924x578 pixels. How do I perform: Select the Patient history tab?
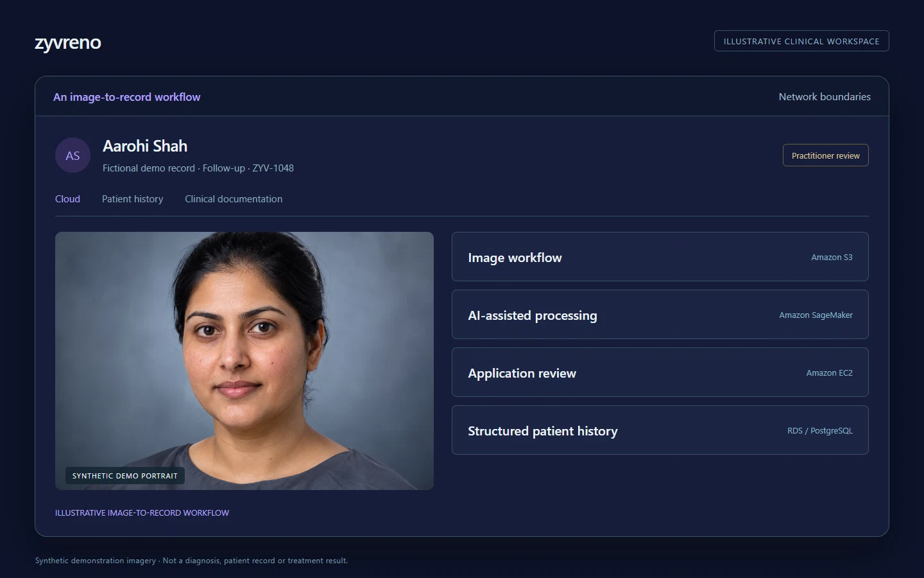[132, 199]
